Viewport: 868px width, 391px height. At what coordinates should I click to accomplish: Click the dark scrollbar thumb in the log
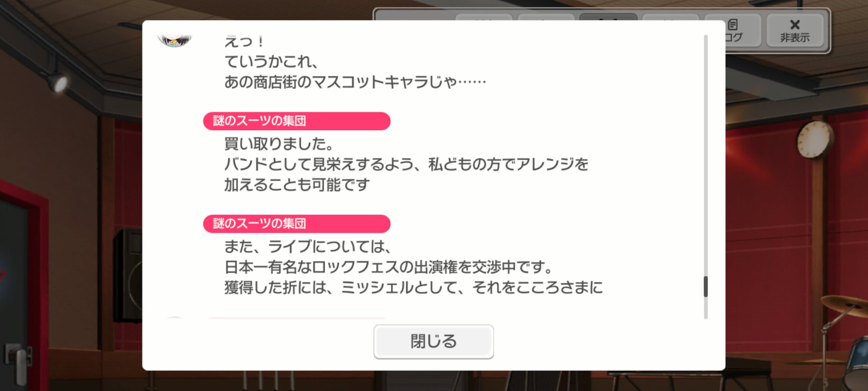706,286
